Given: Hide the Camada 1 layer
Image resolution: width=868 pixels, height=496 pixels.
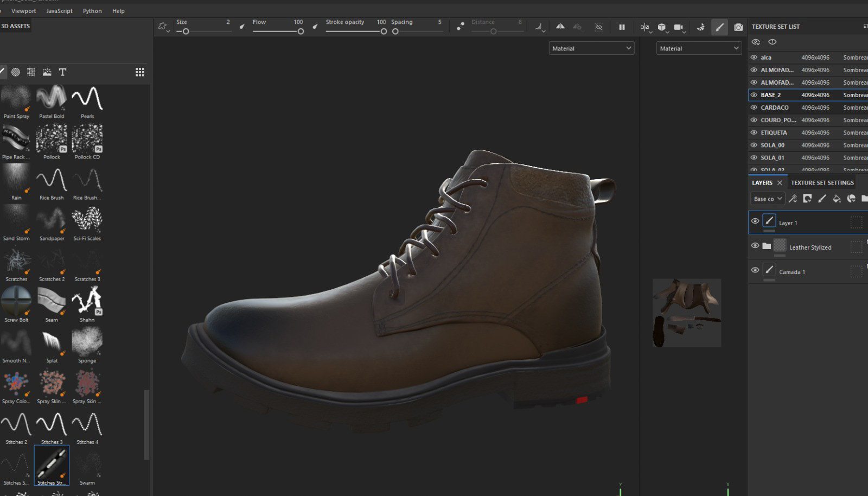Looking at the screenshot, I should pyautogui.click(x=755, y=270).
